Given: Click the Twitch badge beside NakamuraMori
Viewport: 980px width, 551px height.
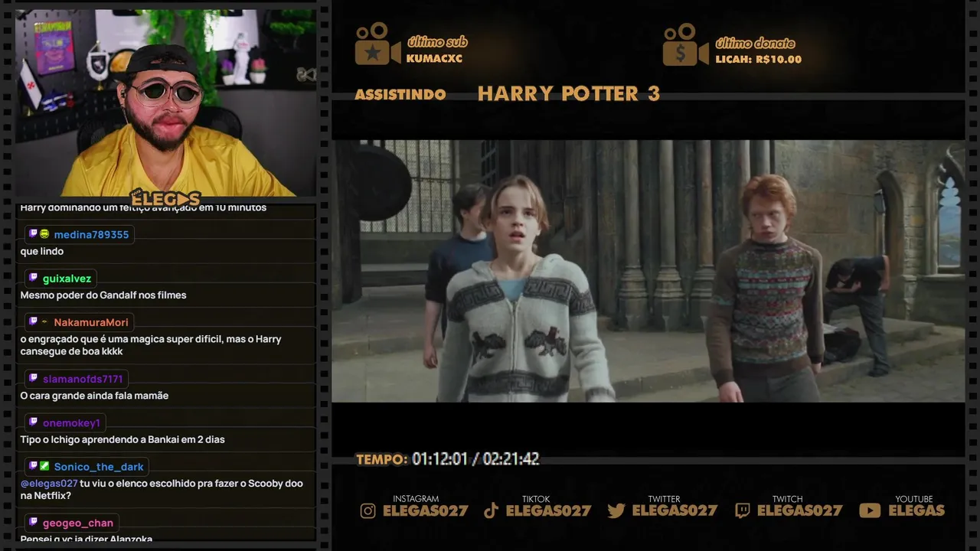Looking at the screenshot, I should click(x=33, y=322).
